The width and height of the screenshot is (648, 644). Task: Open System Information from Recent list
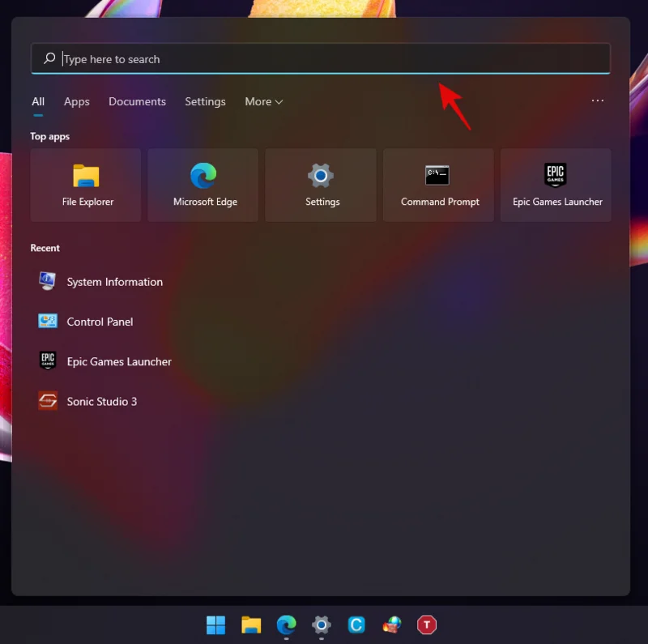114,282
